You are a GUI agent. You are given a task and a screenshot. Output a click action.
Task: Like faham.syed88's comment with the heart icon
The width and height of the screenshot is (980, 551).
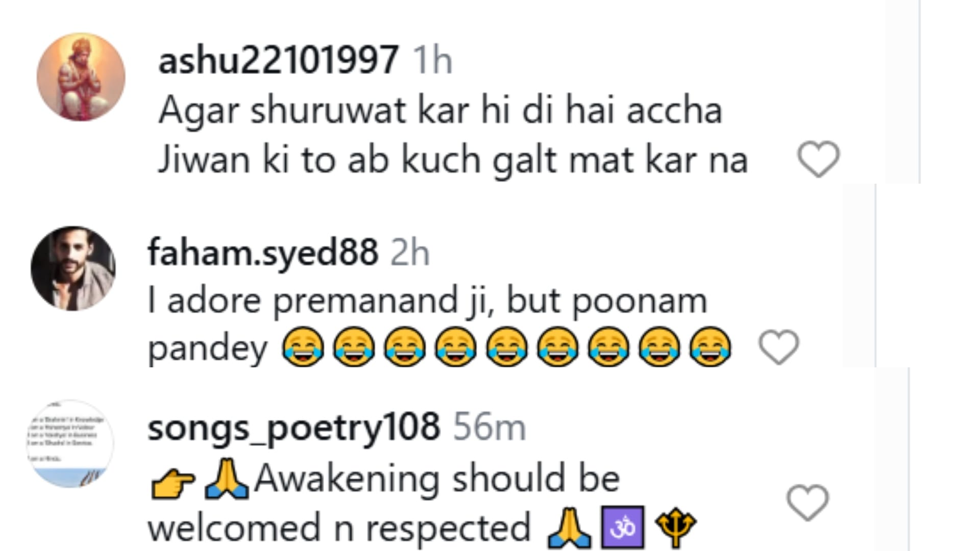778,347
